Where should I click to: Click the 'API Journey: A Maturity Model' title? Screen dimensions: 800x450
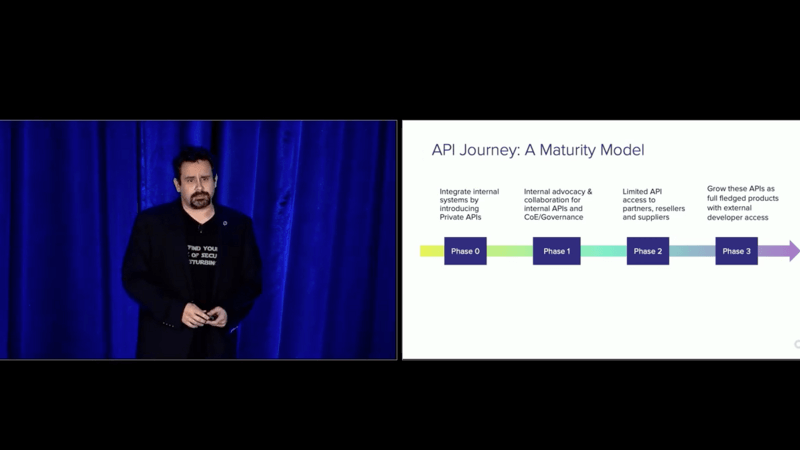click(x=537, y=150)
